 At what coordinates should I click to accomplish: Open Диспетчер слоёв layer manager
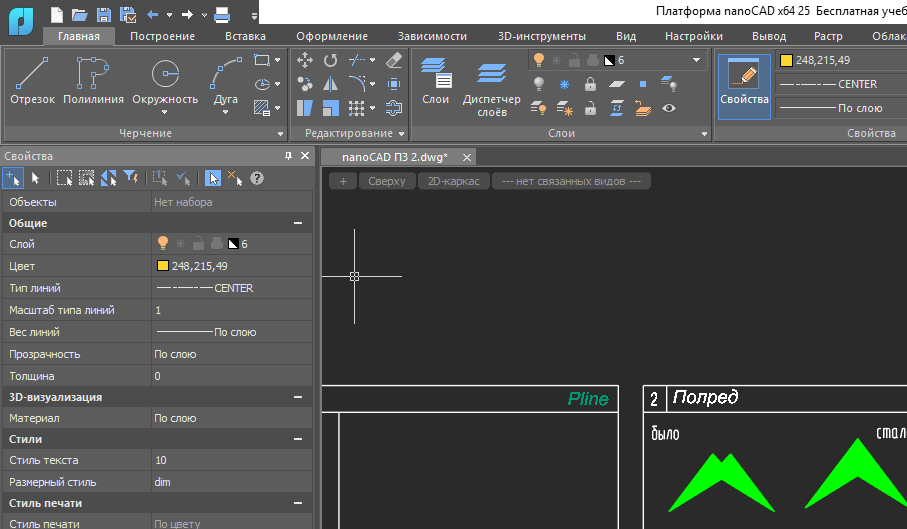pos(492,87)
